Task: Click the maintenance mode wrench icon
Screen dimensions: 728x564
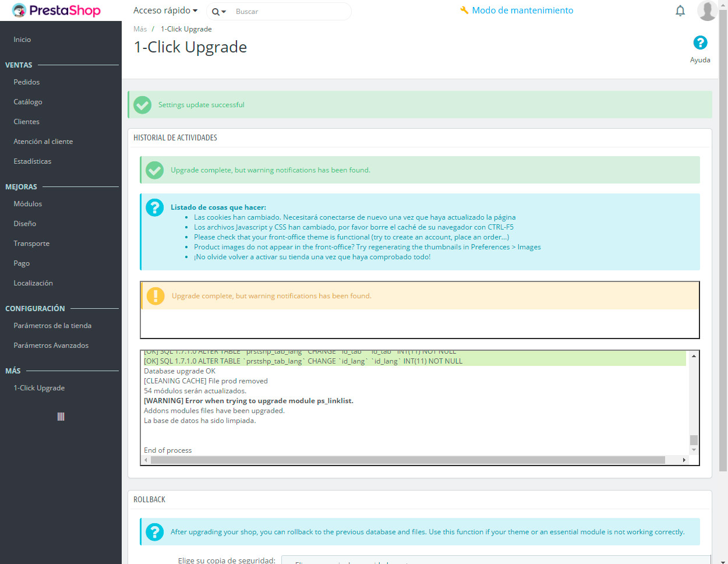Action: pos(464,10)
